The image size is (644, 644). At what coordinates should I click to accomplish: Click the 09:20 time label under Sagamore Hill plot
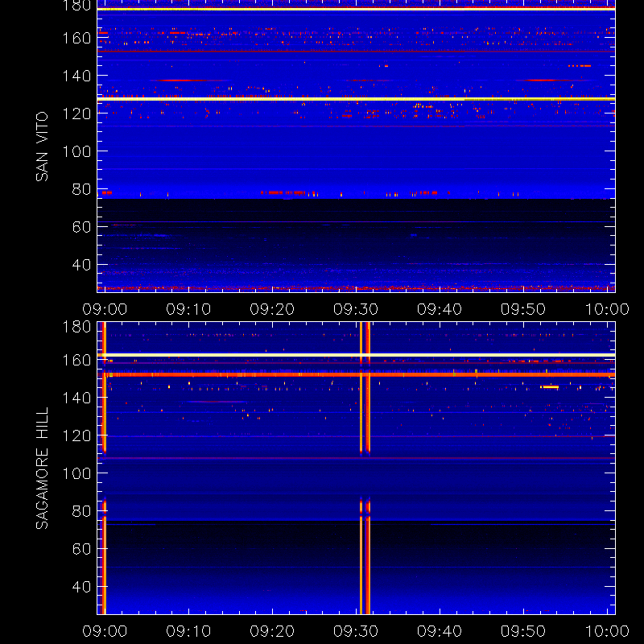[272, 631]
